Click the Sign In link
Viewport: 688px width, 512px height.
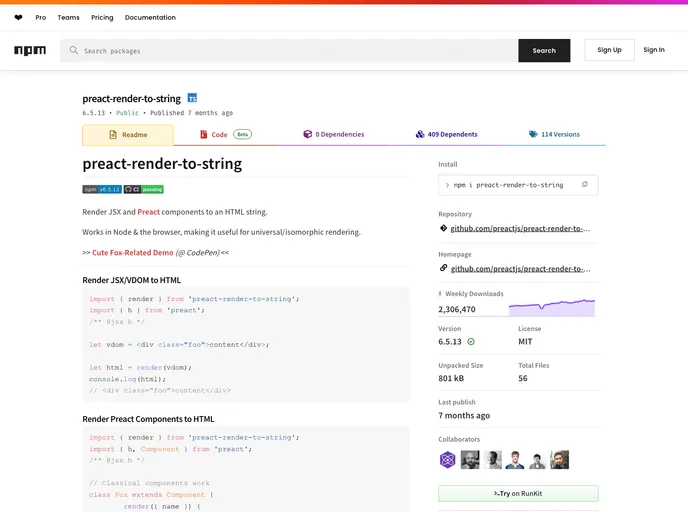click(654, 50)
